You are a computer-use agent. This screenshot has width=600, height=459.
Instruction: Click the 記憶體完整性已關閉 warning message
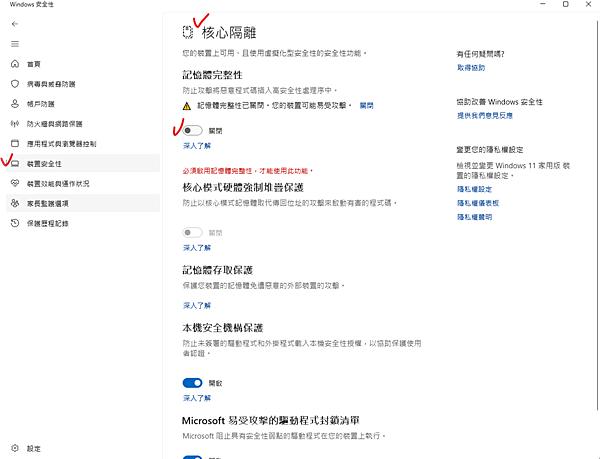click(274, 106)
